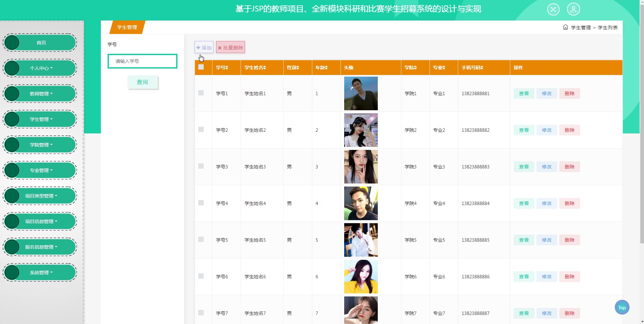Click 删除 for row 学号6
Image resolution: width=644 pixels, height=324 pixels.
point(570,277)
